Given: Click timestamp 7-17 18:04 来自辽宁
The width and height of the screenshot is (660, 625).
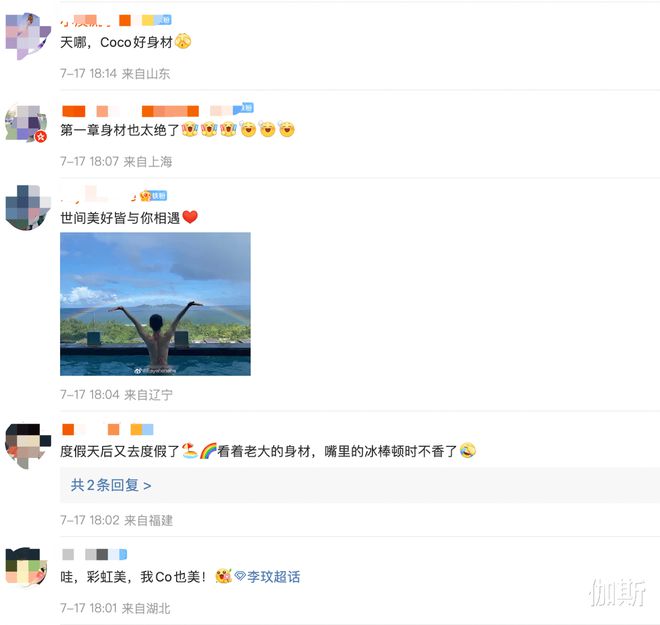Looking at the screenshot, I should (116, 395).
